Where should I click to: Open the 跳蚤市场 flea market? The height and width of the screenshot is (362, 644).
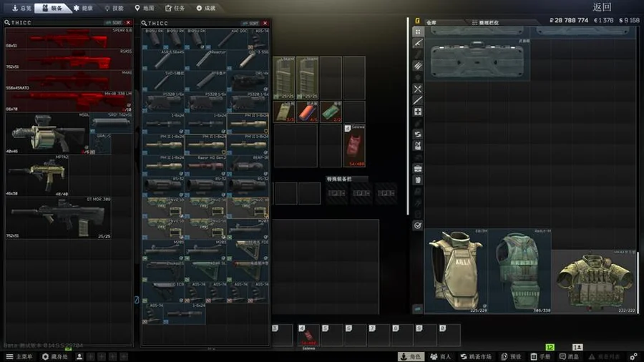[x=476, y=357]
